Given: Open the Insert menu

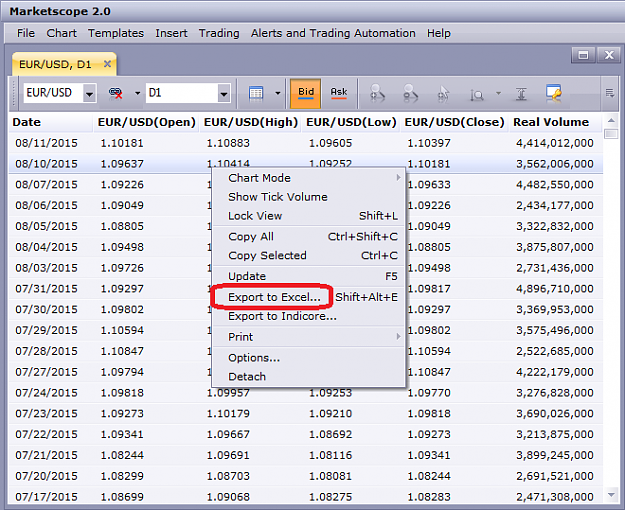Looking at the screenshot, I should [171, 33].
